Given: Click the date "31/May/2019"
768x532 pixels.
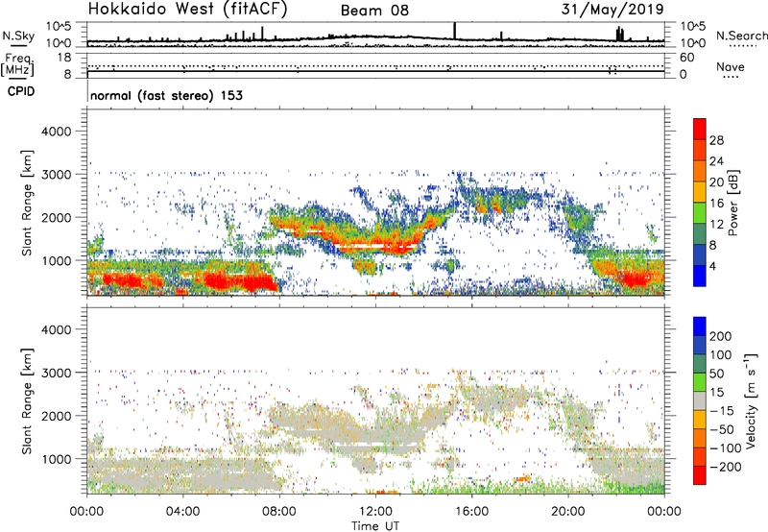Looking at the screenshot, I should click(x=612, y=10).
